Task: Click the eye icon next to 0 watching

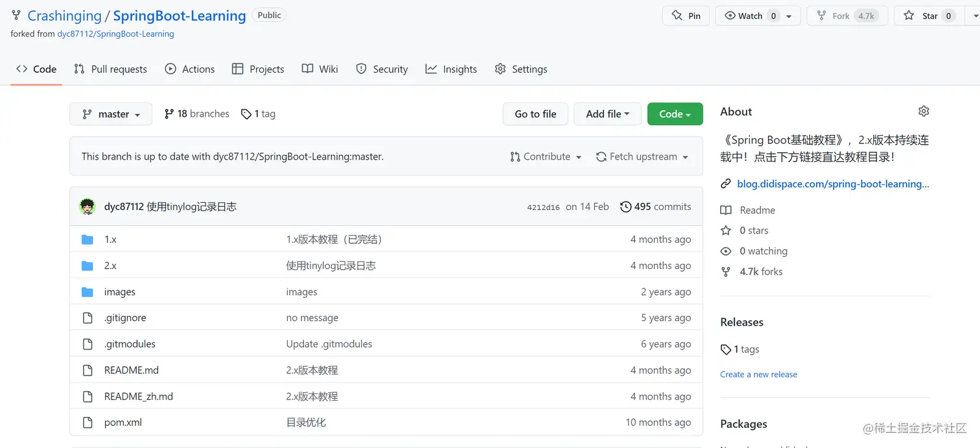Action: (726, 251)
